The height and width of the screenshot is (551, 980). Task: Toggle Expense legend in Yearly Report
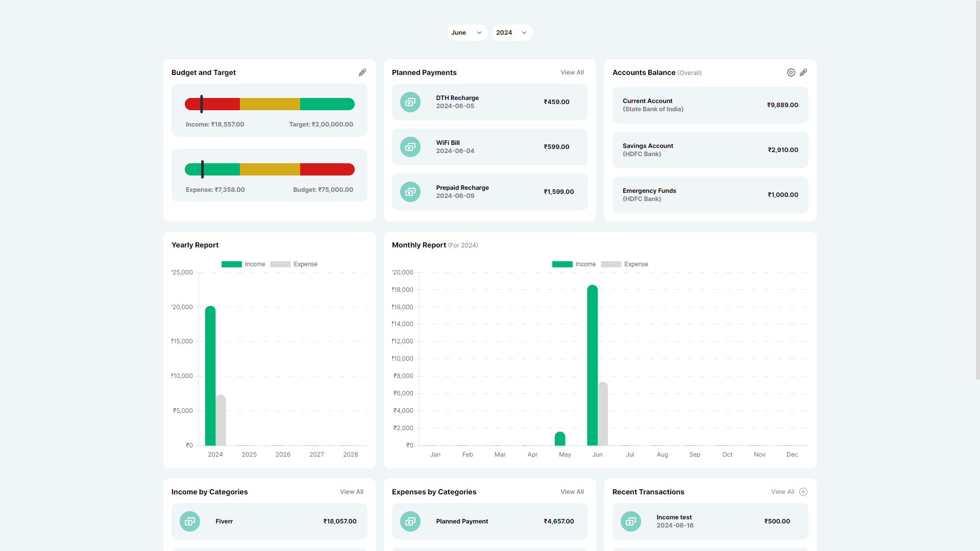(x=294, y=264)
